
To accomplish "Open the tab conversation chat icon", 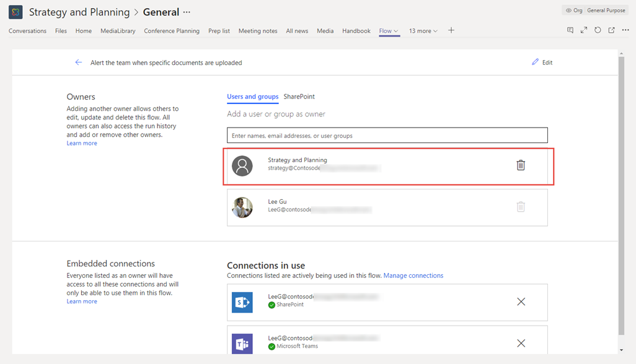I will (570, 30).
